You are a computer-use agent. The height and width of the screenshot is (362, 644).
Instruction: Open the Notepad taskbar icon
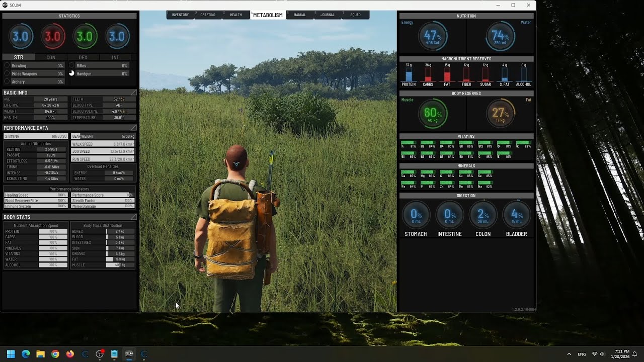point(114,354)
